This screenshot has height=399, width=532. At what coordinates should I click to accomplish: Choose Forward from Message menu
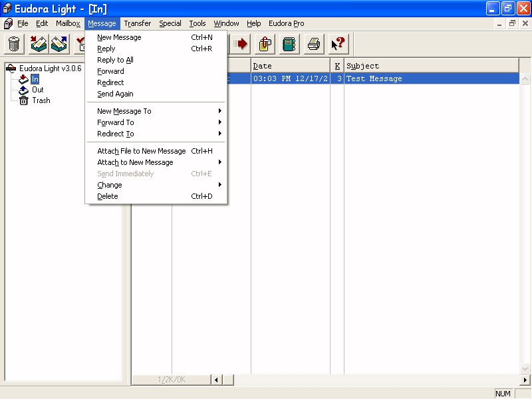[156, 71]
